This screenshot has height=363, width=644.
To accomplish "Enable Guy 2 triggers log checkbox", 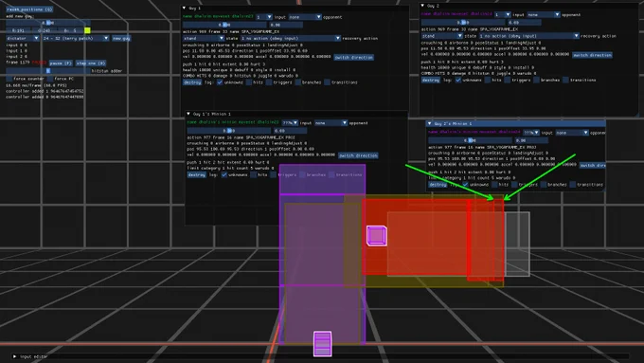I will 508,80.
